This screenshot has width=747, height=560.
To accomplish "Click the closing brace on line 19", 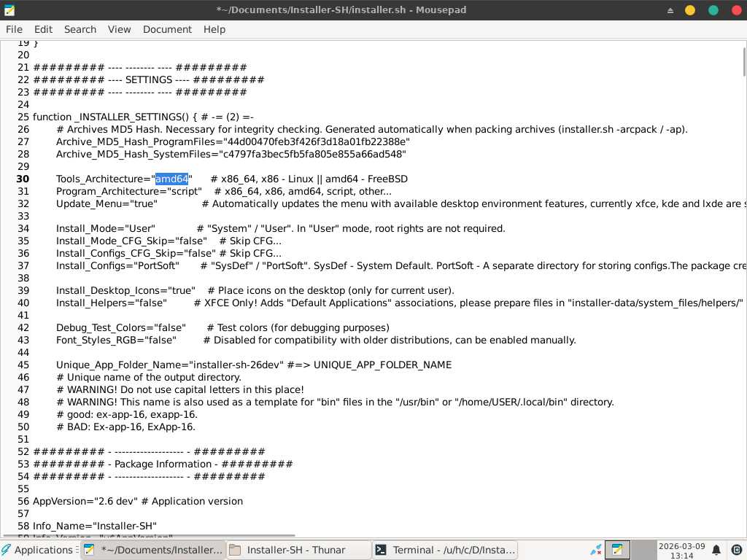I will [36, 43].
